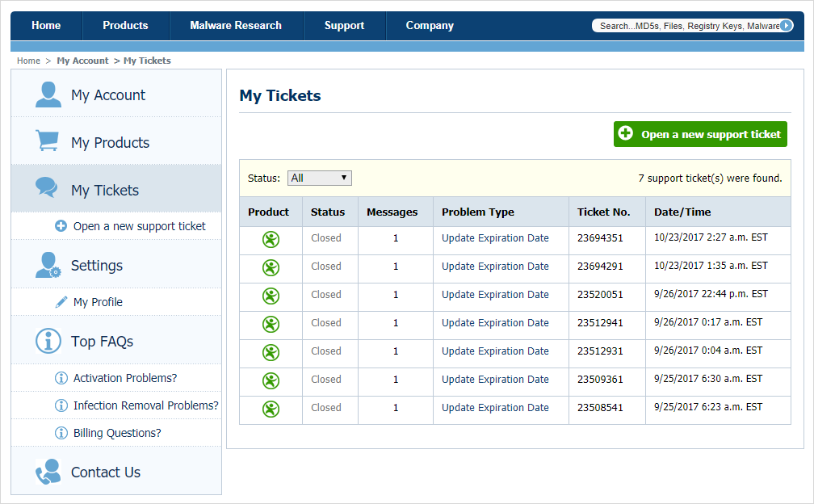Open the Status filter dropdown
Screen dimensions: 814x504
pyautogui.click(x=319, y=178)
